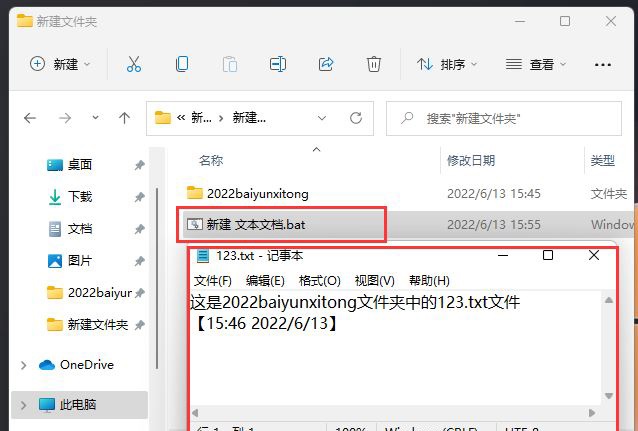The height and width of the screenshot is (431, 638).
Task: Open the 排序 (Sort) dropdown
Action: point(447,64)
